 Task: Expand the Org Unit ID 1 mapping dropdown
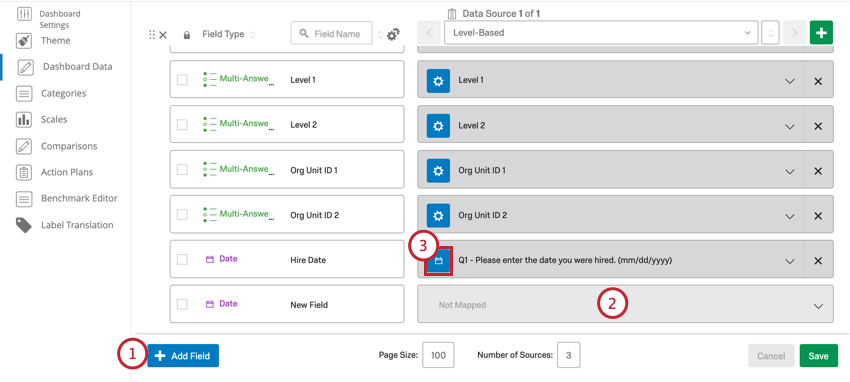point(790,171)
